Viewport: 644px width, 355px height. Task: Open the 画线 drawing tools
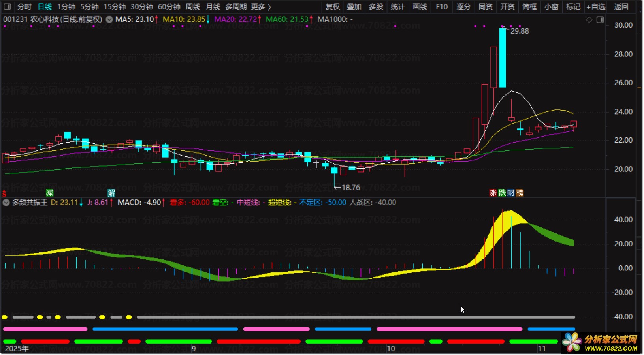click(x=420, y=7)
